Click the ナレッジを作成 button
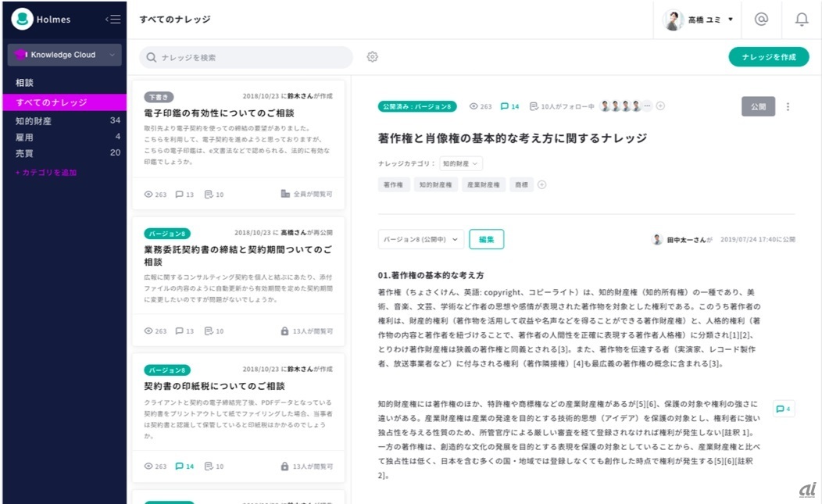This screenshot has height=504, width=822. coord(769,56)
